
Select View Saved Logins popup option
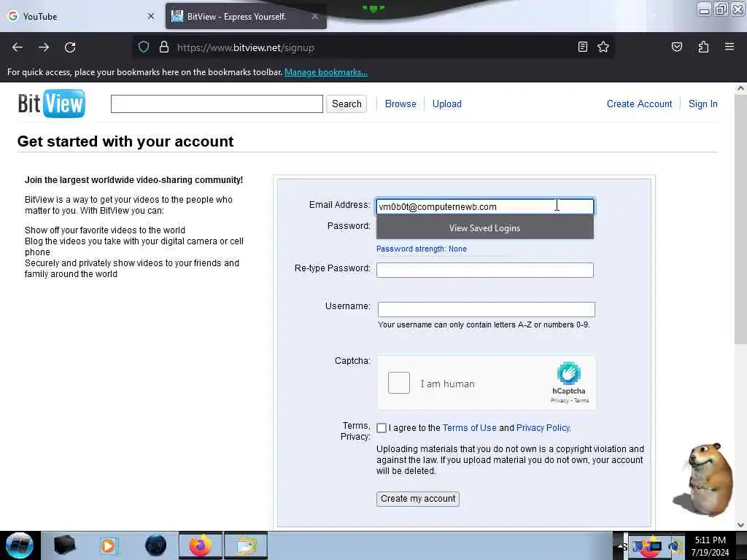485,227
